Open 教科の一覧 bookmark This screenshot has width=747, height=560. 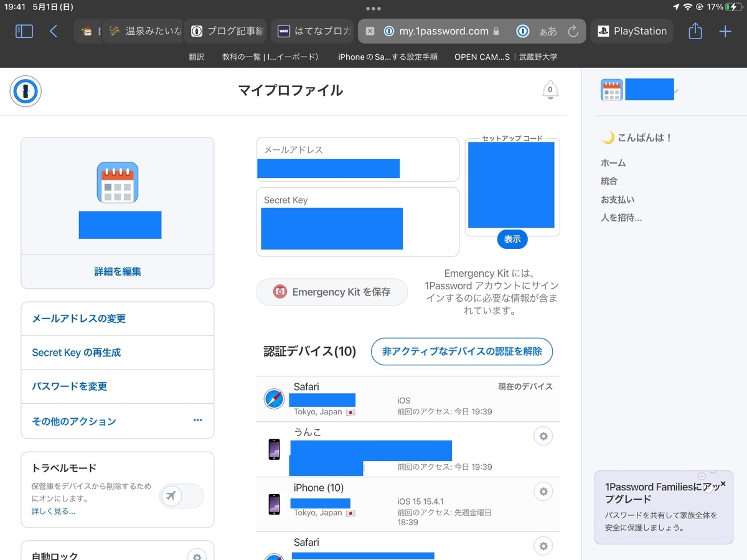click(270, 57)
